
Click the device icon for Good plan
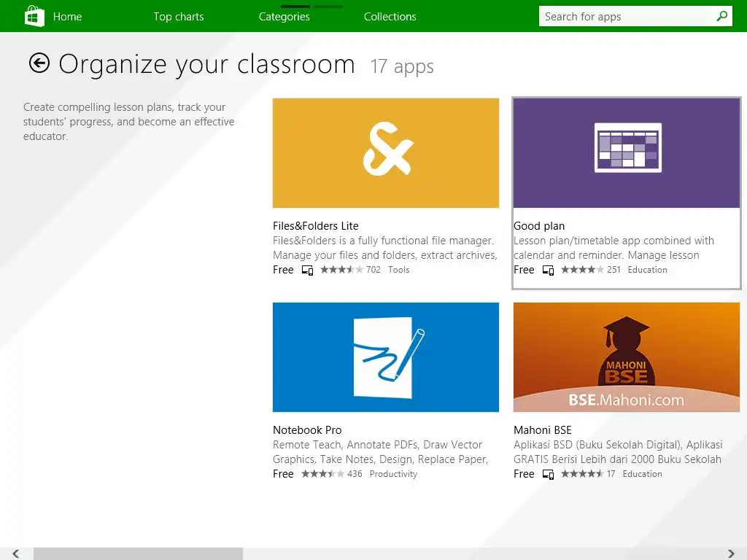point(548,271)
